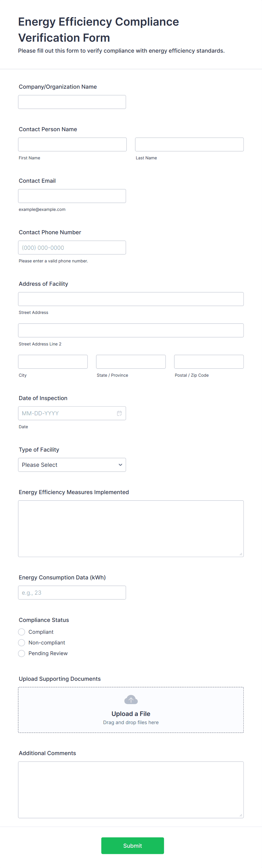The width and height of the screenshot is (262, 868).
Task: Expand the Please Select facility list
Action: pos(72,465)
